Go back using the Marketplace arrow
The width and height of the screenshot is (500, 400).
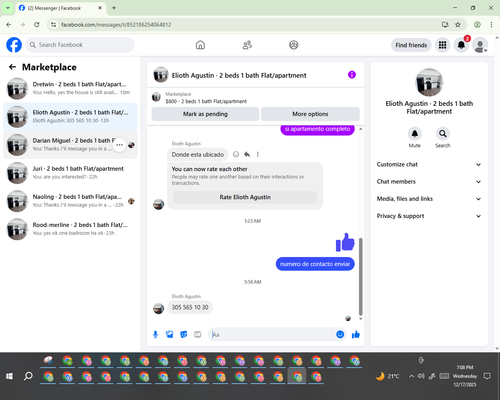click(x=12, y=67)
